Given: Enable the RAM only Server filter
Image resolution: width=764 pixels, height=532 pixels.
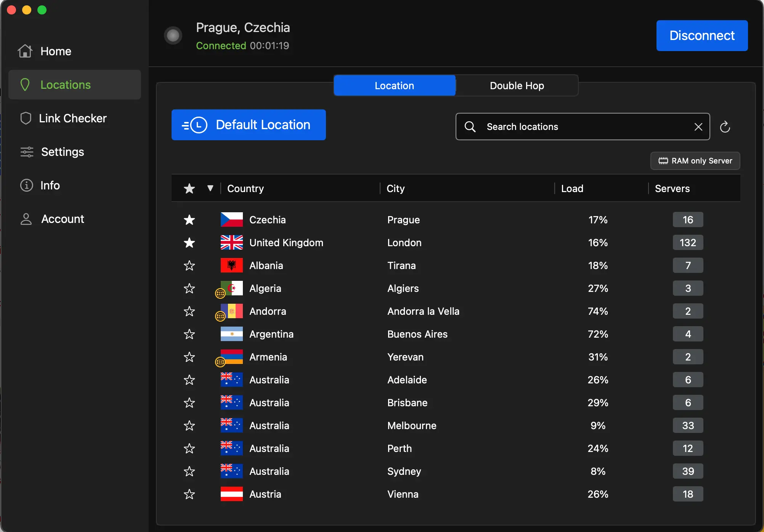Looking at the screenshot, I should pyautogui.click(x=695, y=160).
